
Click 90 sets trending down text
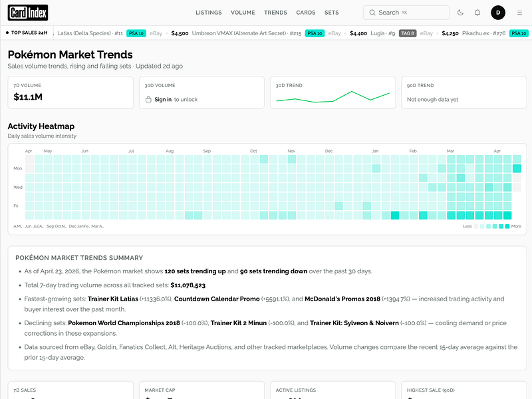[x=273, y=271]
